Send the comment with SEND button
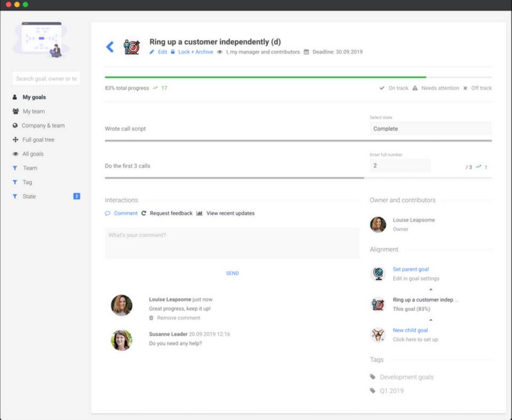 click(x=232, y=273)
